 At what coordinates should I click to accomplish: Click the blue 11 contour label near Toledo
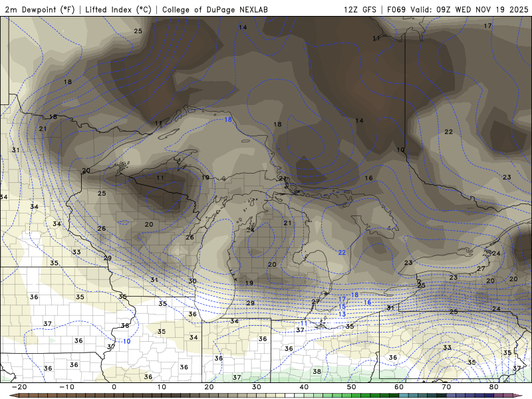point(304,323)
